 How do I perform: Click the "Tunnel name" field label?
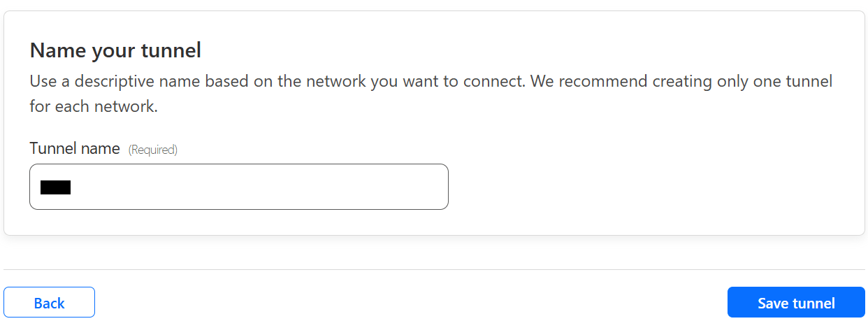[x=75, y=148]
